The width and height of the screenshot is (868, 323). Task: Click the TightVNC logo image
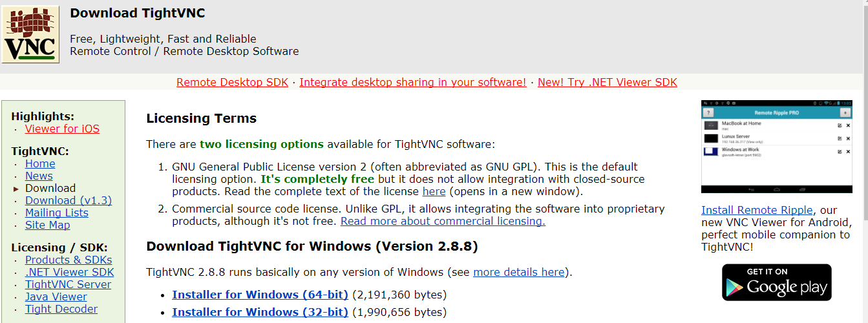pos(31,34)
